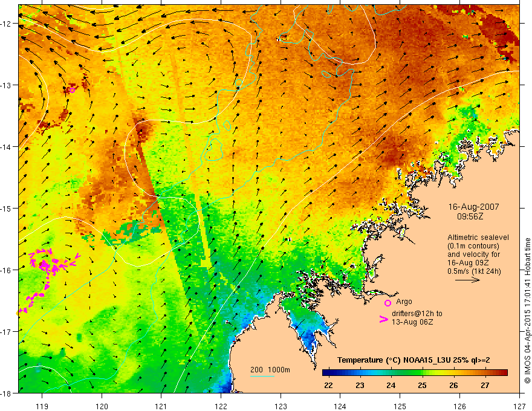Click the '13-Aug 06Z' drifter date text
The width and height of the screenshot is (532, 411).
tap(412, 322)
